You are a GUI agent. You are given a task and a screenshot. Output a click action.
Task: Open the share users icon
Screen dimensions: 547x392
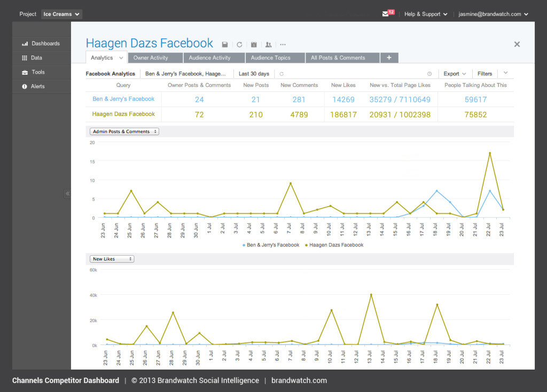[x=268, y=45]
